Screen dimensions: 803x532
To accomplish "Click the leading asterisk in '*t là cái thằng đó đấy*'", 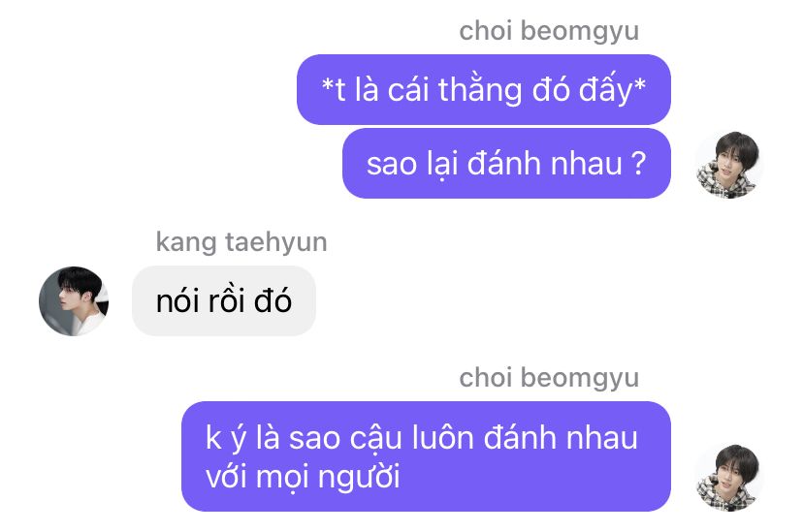I will (327, 84).
